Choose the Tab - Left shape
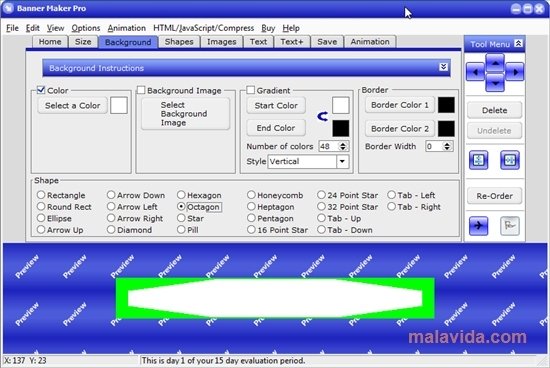Viewport: 550px width, 368px height. point(391,195)
